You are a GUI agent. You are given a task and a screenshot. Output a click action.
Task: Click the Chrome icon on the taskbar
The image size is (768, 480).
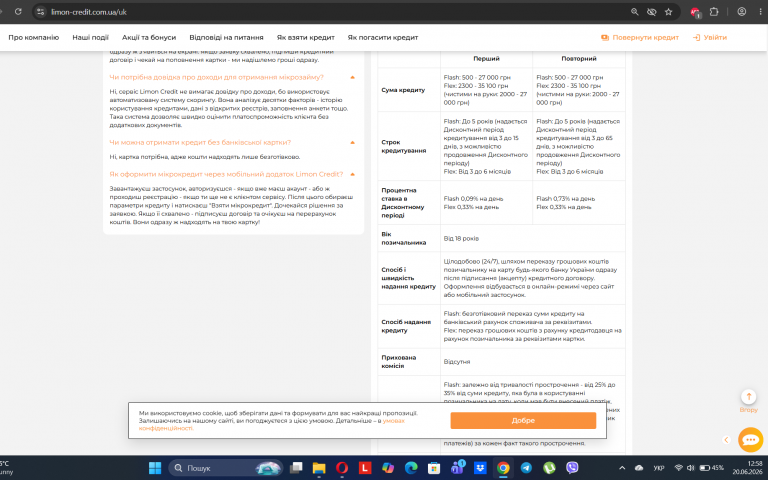pyautogui.click(x=503, y=468)
